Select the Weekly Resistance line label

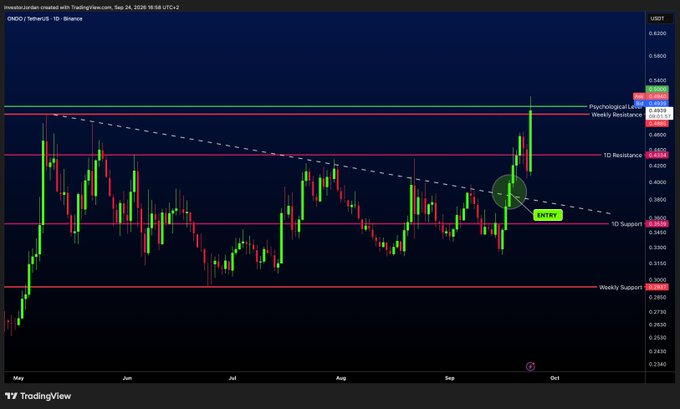[617, 115]
